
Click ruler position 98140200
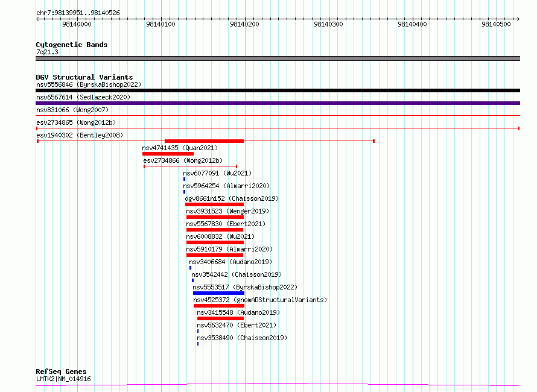point(244,24)
